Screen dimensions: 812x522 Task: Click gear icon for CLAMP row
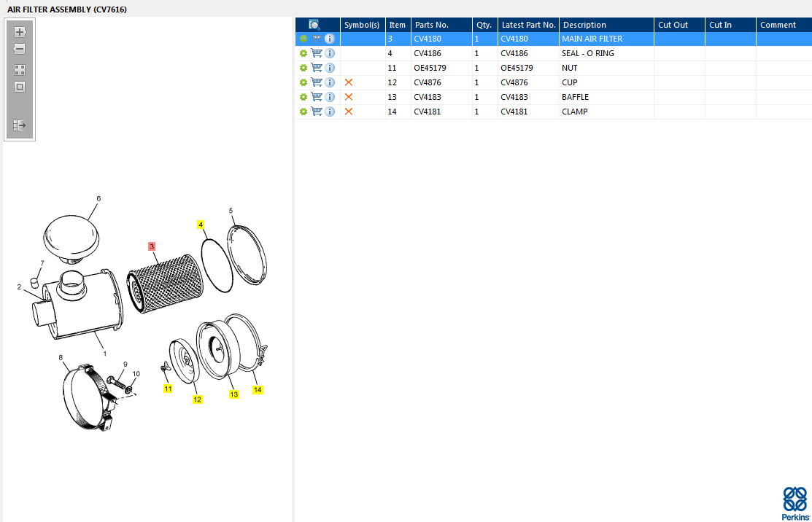[303, 112]
